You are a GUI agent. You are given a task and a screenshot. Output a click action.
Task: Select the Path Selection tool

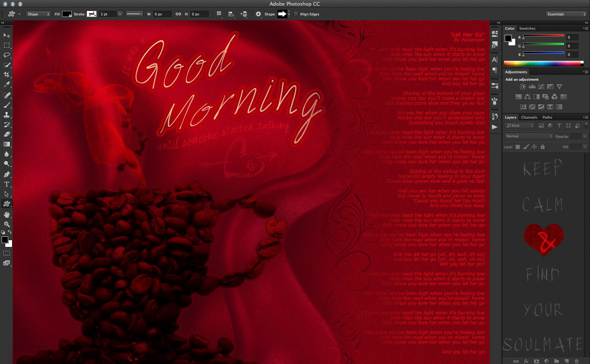(x=7, y=194)
